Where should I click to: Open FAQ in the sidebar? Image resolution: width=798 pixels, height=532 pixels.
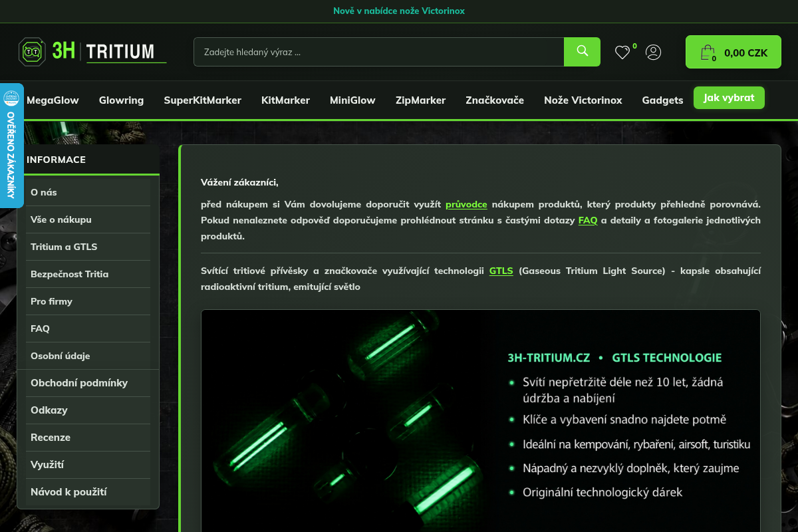(88, 329)
